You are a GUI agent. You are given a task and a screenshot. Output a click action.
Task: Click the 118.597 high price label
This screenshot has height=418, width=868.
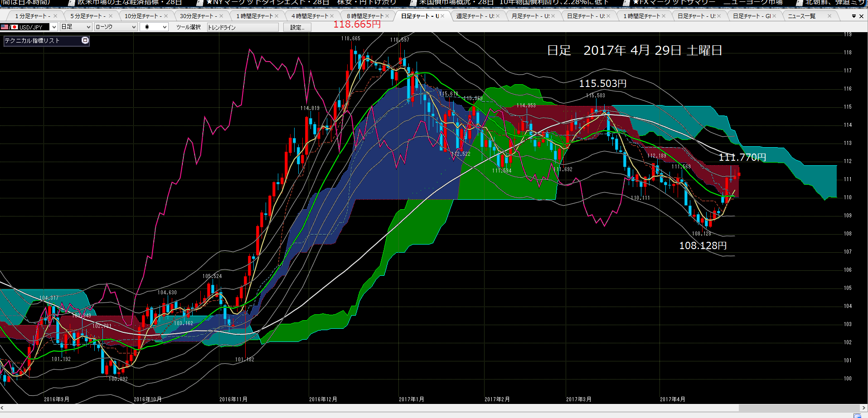(x=400, y=40)
